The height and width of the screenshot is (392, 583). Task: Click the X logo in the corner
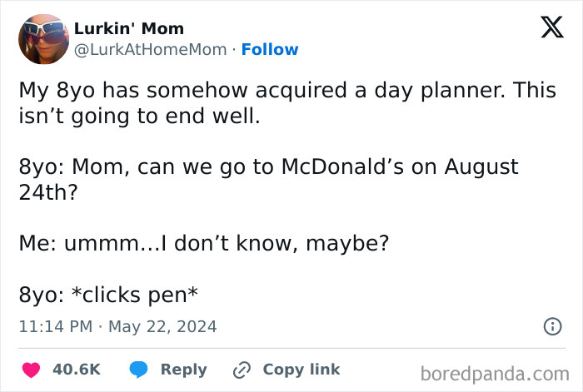click(x=546, y=28)
